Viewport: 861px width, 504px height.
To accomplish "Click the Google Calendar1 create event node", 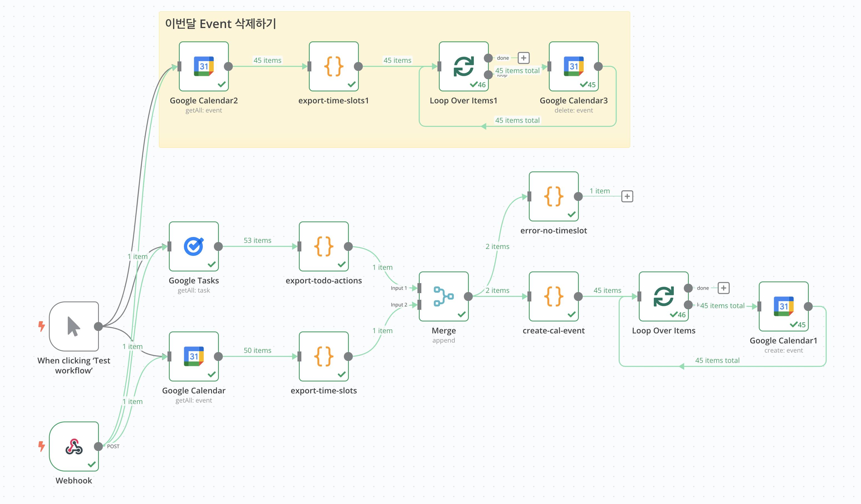I will (784, 306).
